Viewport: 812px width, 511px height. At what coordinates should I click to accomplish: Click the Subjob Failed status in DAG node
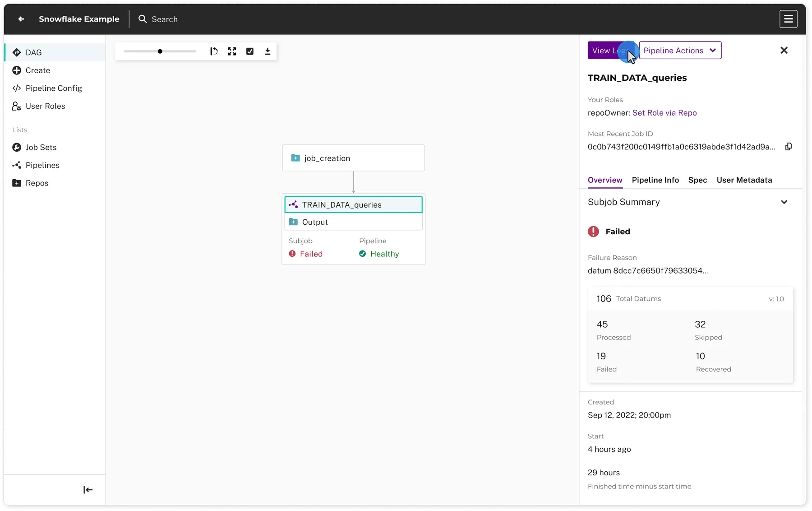coord(306,254)
